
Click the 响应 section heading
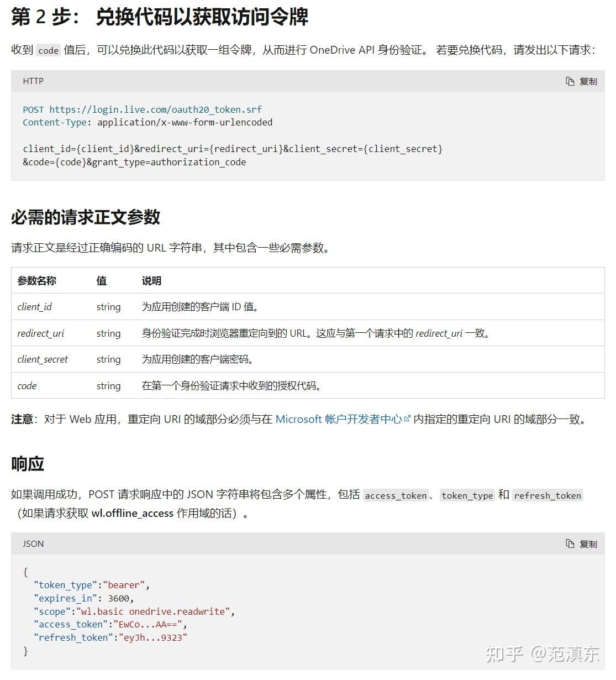(26, 464)
